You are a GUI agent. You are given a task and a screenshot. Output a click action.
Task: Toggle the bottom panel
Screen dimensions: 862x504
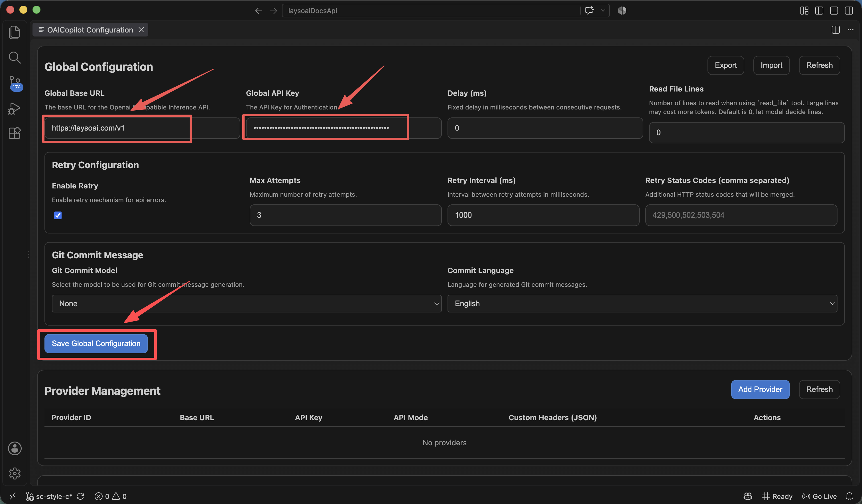click(x=834, y=11)
